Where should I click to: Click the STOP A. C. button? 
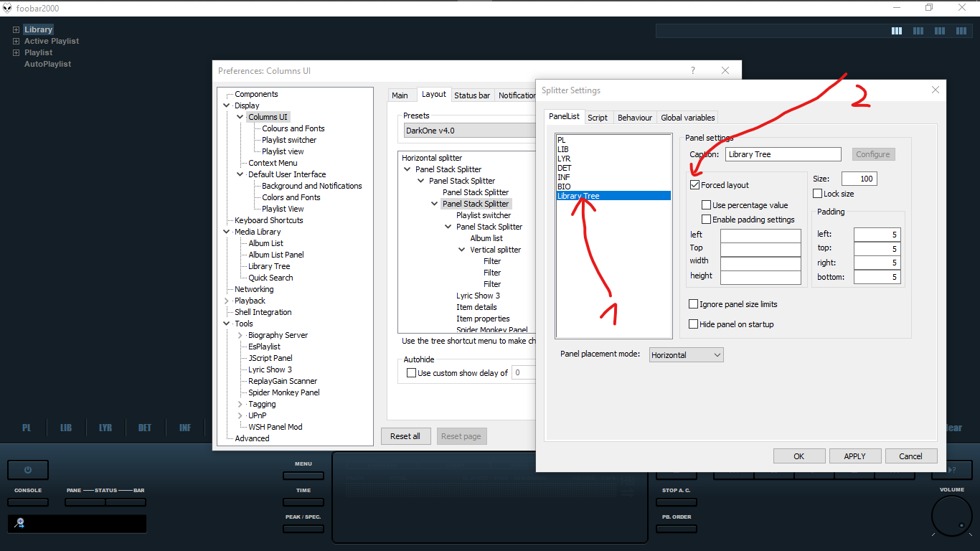pyautogui.click(x=677, y=502)
